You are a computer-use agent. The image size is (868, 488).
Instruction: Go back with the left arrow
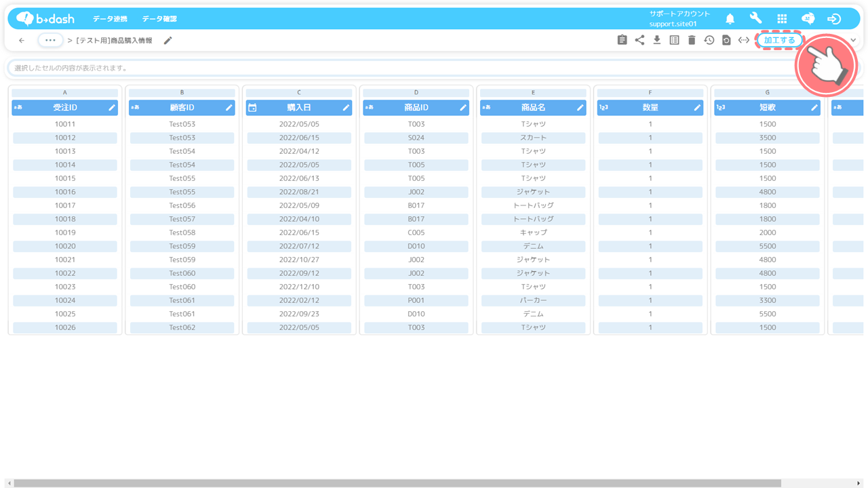click(x=22, y=41)
